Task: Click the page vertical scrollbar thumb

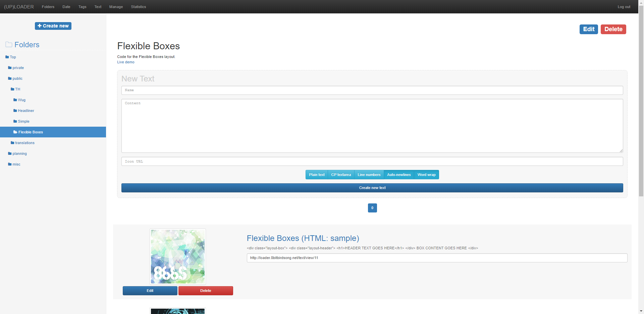Action: [x=641, y=101]
